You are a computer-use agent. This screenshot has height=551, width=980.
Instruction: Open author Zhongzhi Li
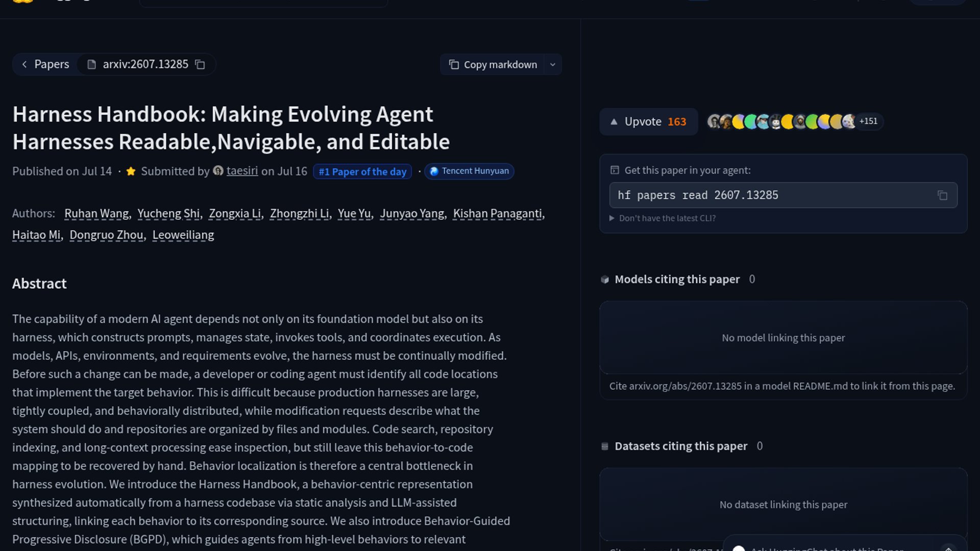[x=299, y=213]
